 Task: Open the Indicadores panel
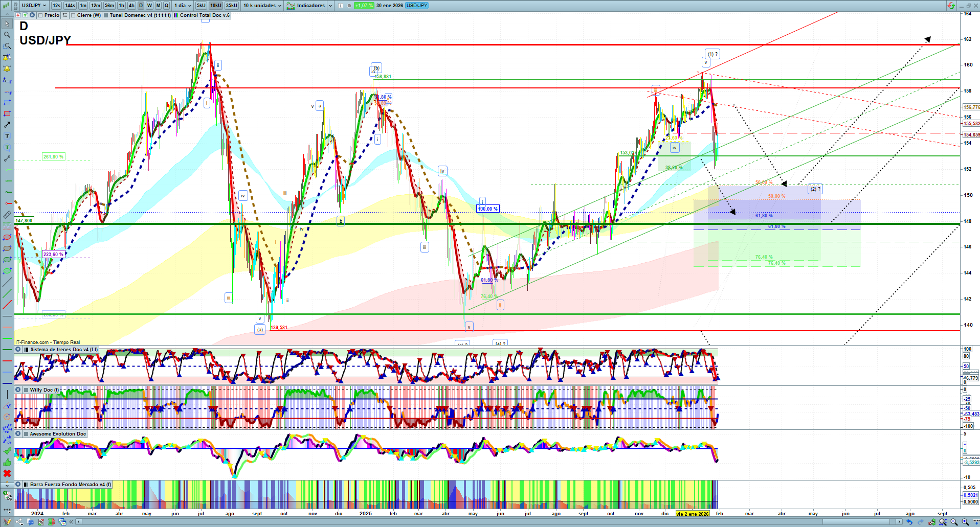tap(310, 6)
